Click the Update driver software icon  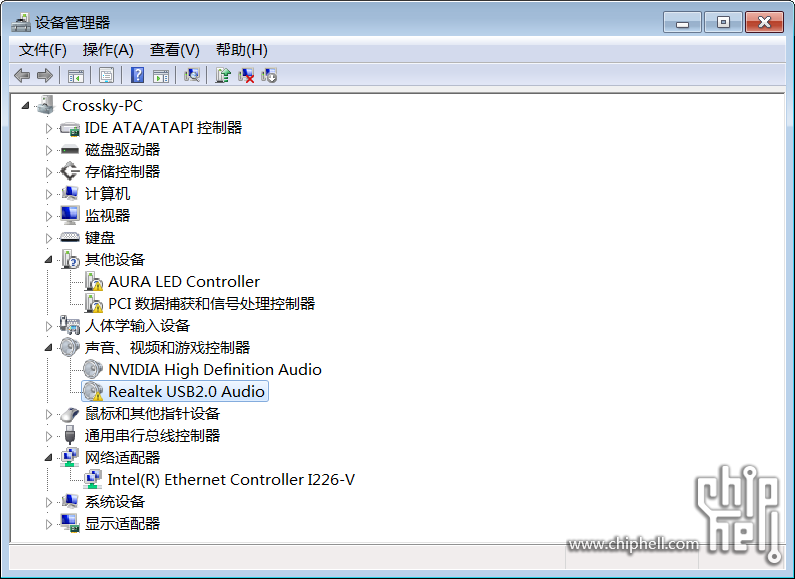click(223, 76)
